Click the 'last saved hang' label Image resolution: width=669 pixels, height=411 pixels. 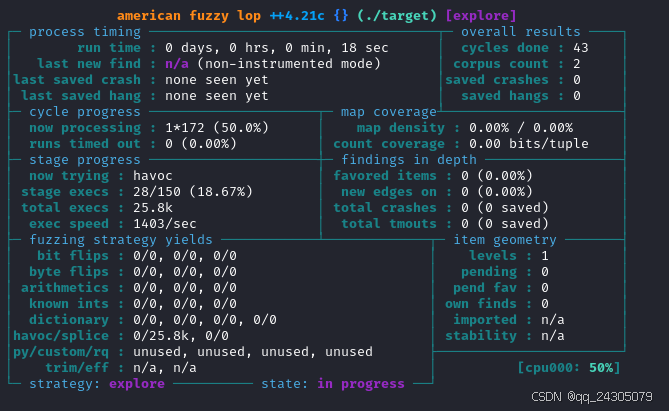coord(81,96)
